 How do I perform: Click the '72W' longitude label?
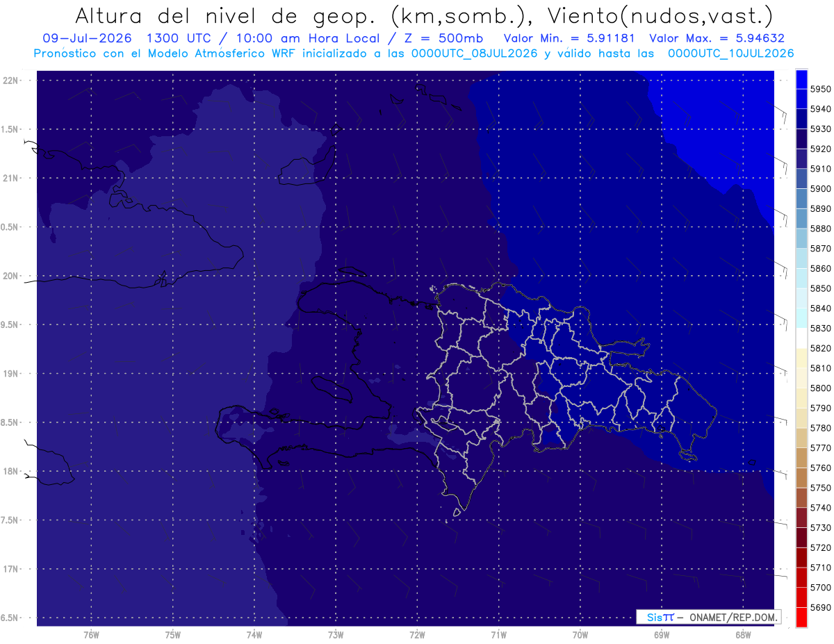[417, 634]
